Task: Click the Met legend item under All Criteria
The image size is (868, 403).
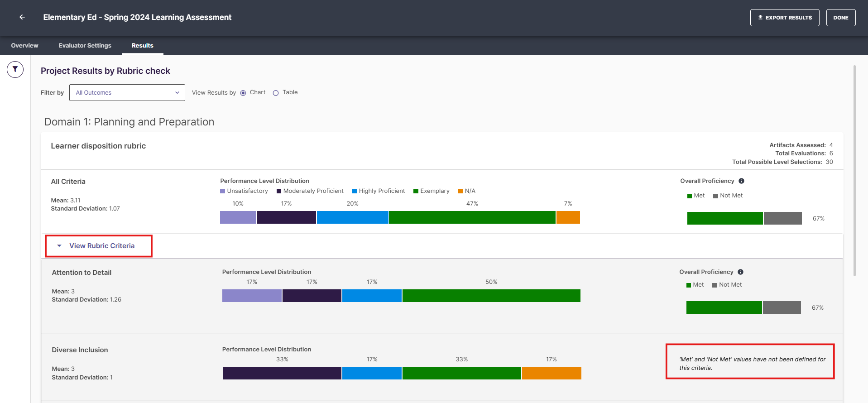Action: (696, 196)
